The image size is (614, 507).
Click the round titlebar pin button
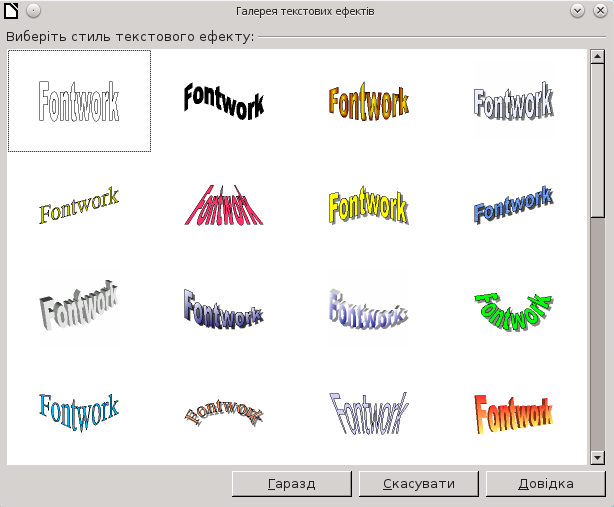(x=33, y=11)
